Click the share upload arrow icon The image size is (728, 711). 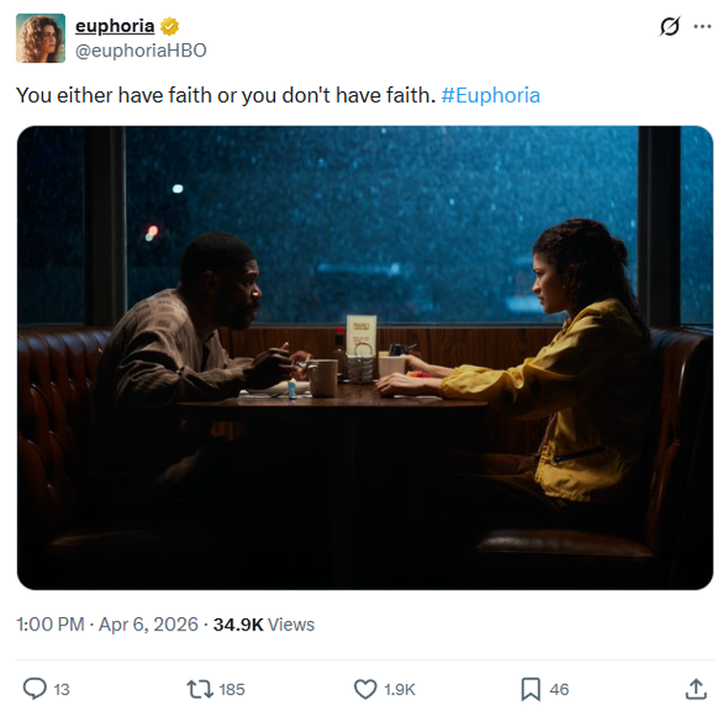pos(696,688)
